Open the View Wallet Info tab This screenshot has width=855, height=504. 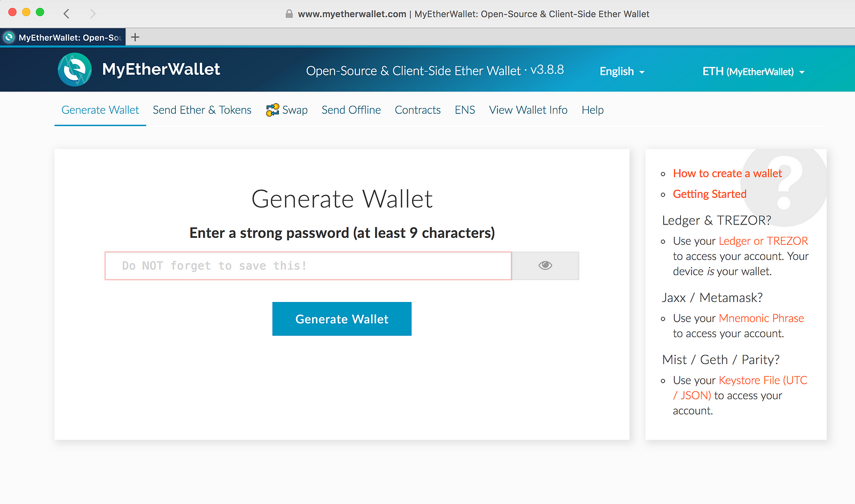click(x=528, y=110)
